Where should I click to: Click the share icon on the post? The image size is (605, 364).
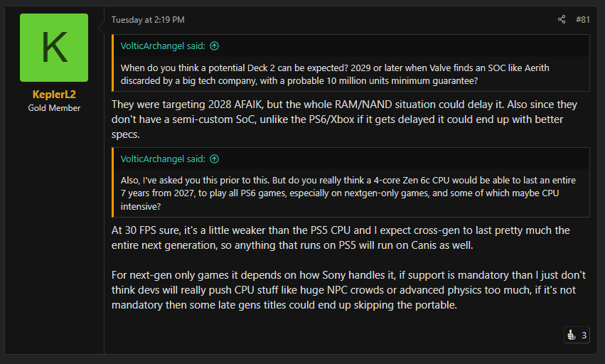(562, 19)
